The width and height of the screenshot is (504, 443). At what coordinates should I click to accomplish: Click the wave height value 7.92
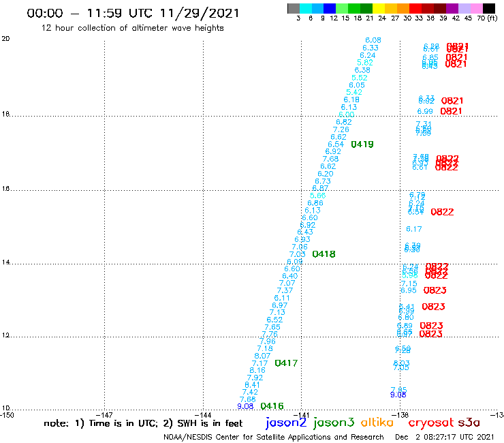pyautogui.click(x=255, y=378)
